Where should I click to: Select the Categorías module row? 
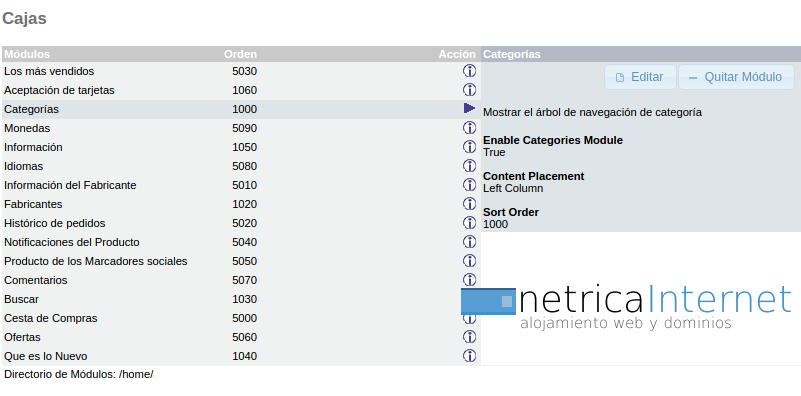coord(241,109)
